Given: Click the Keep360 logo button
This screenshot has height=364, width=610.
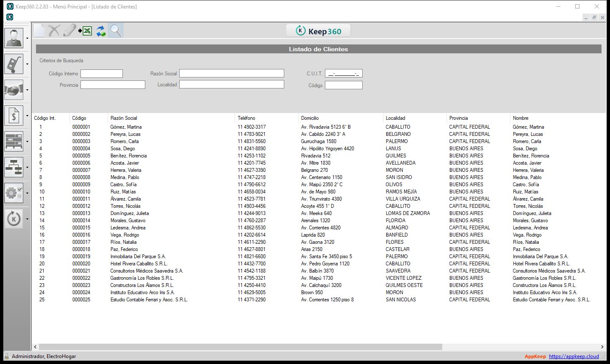Looking at the screenshot, I should tap(319, 31).
